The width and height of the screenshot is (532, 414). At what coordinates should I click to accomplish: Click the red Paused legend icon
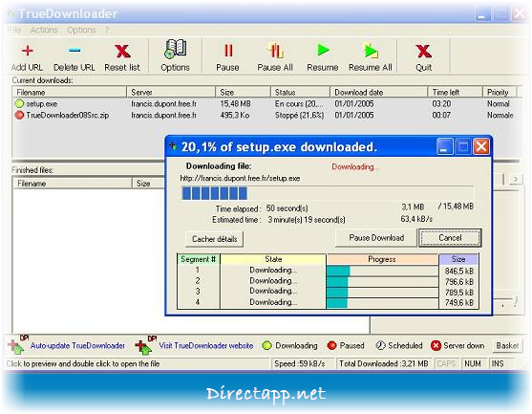pyautogui.click(x=331, y=346)
